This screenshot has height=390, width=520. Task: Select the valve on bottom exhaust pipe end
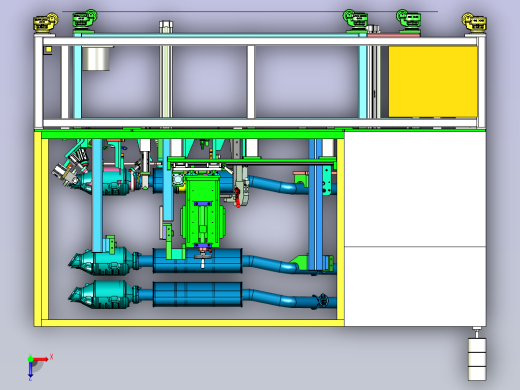click(x=322, y=301)
